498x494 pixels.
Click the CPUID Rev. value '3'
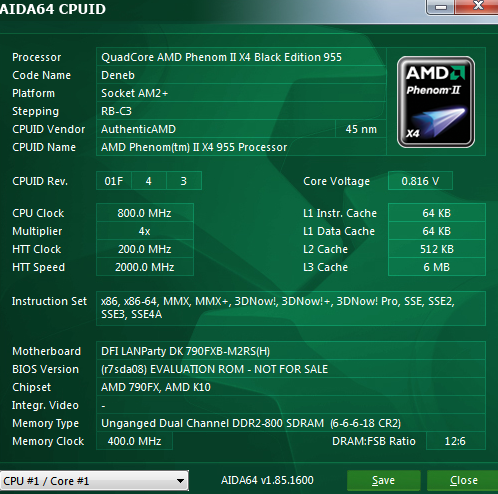[184, 181]
